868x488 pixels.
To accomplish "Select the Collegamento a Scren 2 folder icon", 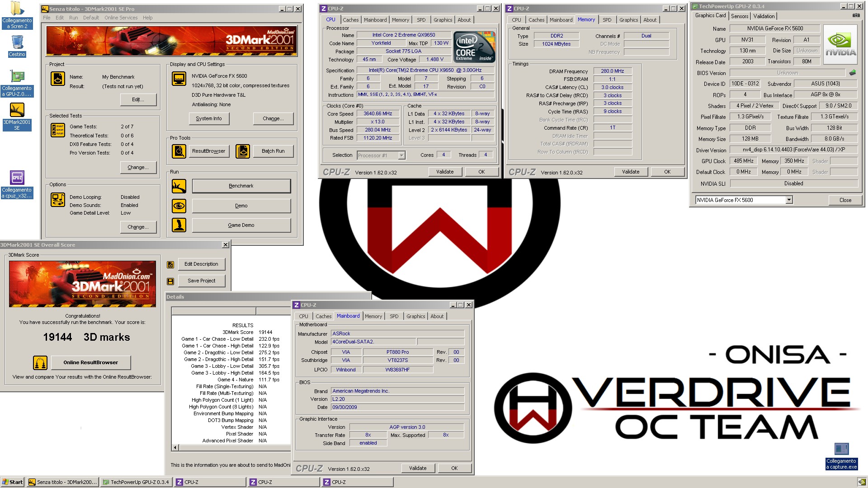I will pos(17,15).
